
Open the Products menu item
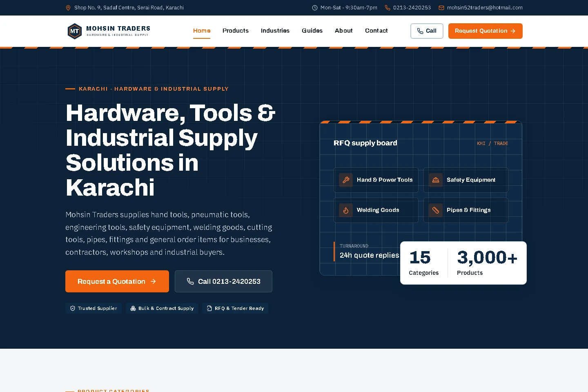(236, 31)
